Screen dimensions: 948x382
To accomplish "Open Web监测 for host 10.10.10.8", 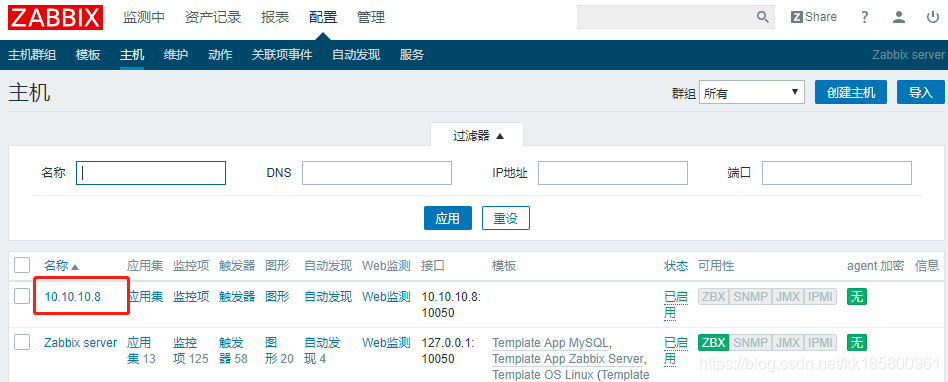I will 386,297.
